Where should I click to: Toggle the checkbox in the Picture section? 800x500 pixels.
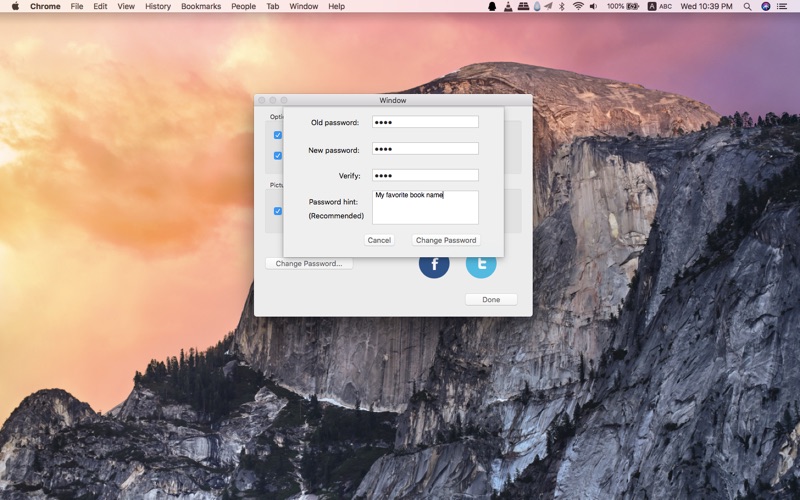click(x=278, y=211)
